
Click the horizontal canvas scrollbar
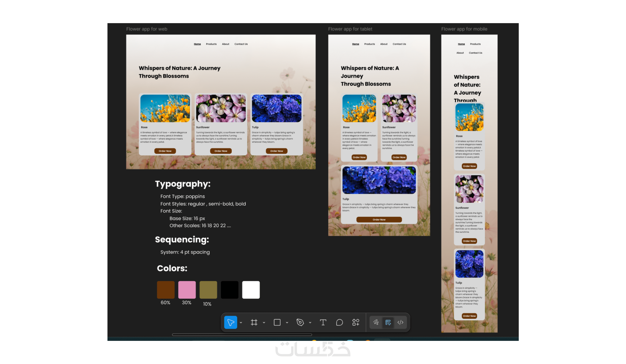pyautogui.click(x=242, y=334)
